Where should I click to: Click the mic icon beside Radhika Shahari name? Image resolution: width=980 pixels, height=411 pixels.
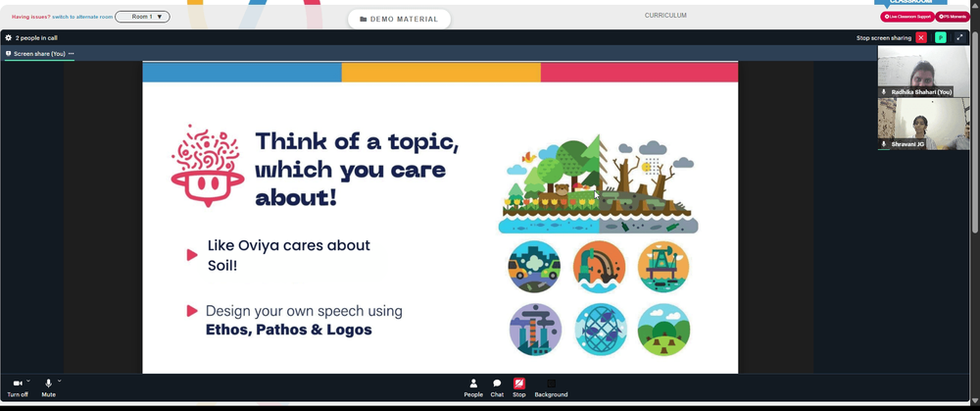click(884, 92)
